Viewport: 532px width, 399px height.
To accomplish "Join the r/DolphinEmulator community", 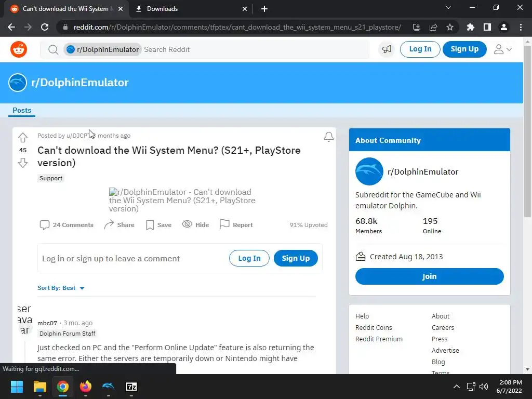I will click(x=430, y=276).
